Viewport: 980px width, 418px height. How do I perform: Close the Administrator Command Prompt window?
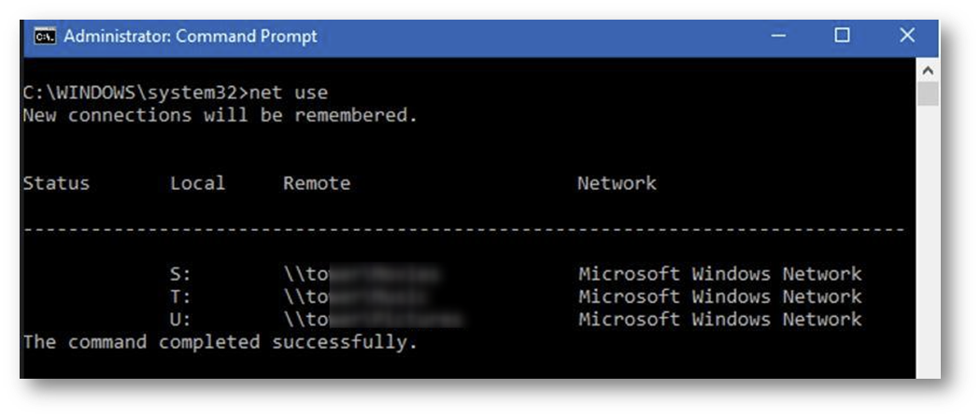(x=906, y=36)
